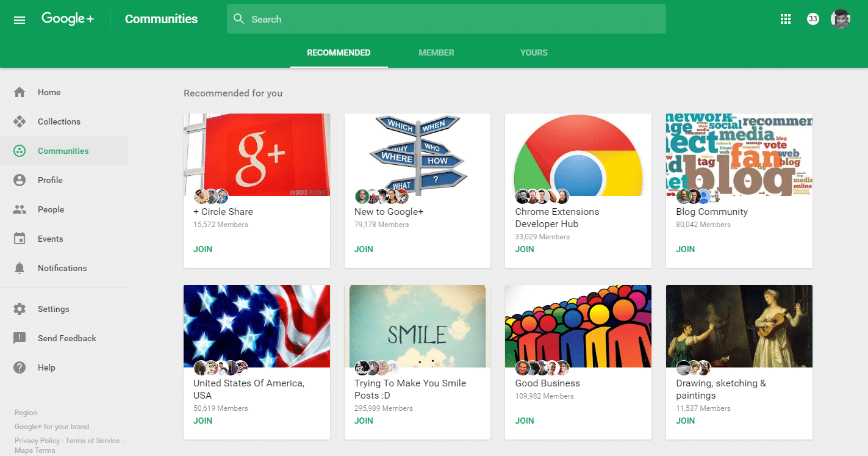The height and width of the screenshot is (456, 868).
Task: Open Help in the sidebar
Action: coord(64,367)
